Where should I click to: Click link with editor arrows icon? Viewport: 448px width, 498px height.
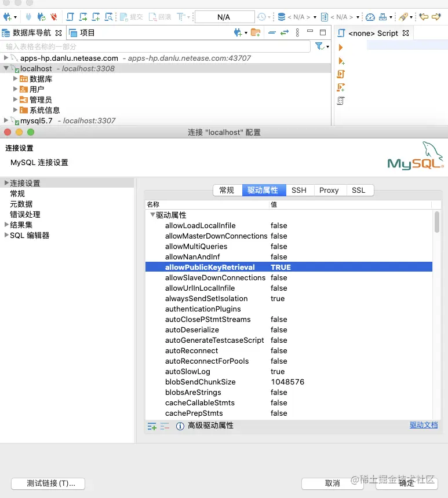pos(285,32)
